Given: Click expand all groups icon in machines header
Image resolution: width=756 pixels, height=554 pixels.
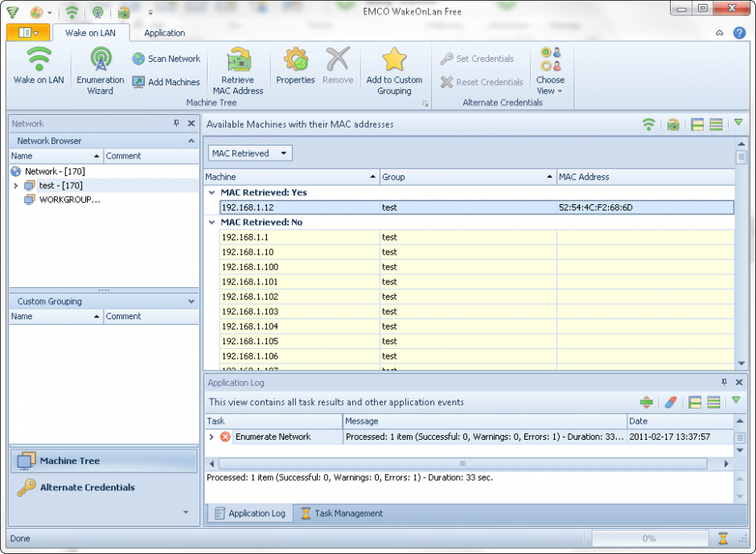Looking at the screenshot, I should point(697,125).
